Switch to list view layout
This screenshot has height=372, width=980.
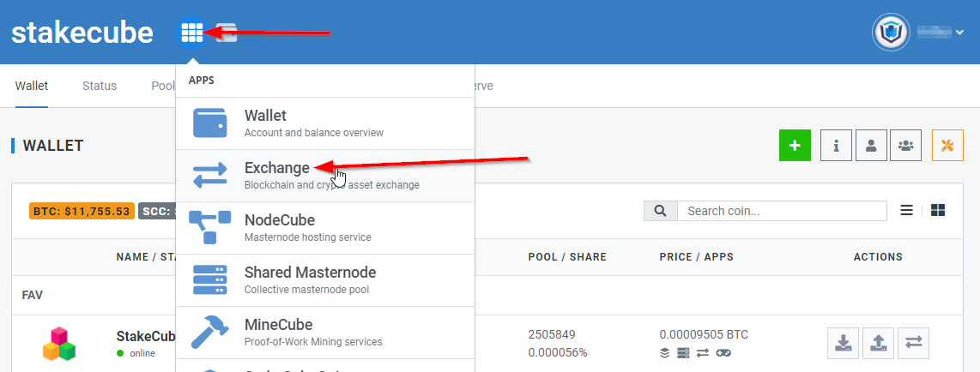[906, 210]
